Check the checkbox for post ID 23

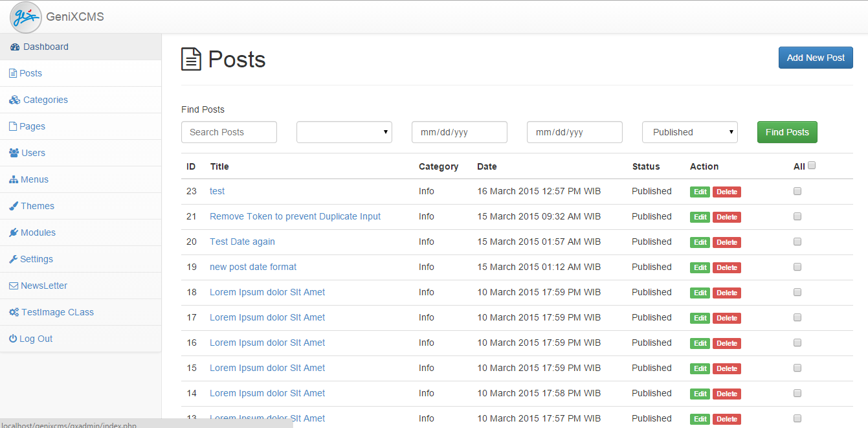tap(797, 190)
